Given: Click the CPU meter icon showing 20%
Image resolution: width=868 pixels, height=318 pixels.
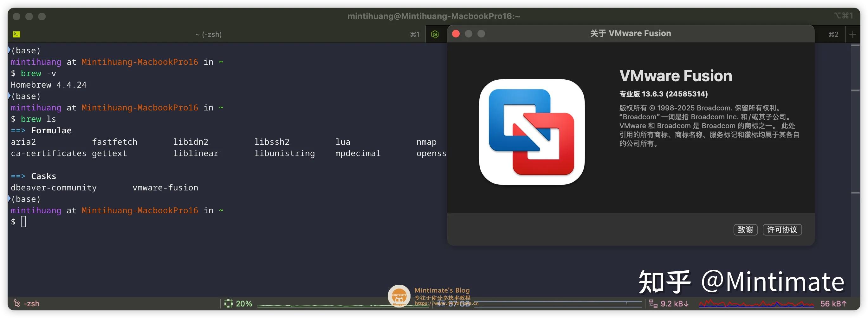Looking at the screenshot, I should [229, 303].
